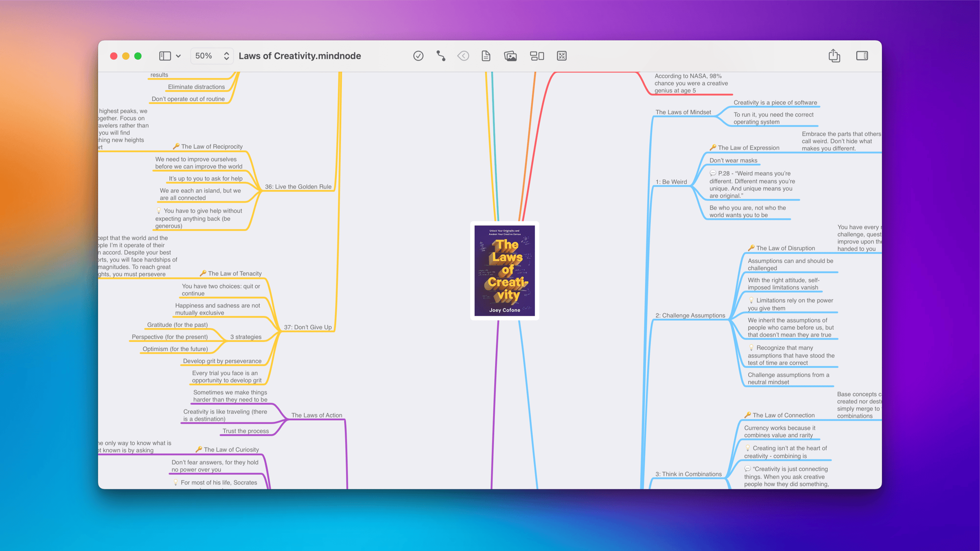Select the 3: Think in Combinations node
This screenshot has height=551, width=980.
click(x=688, y=474)
